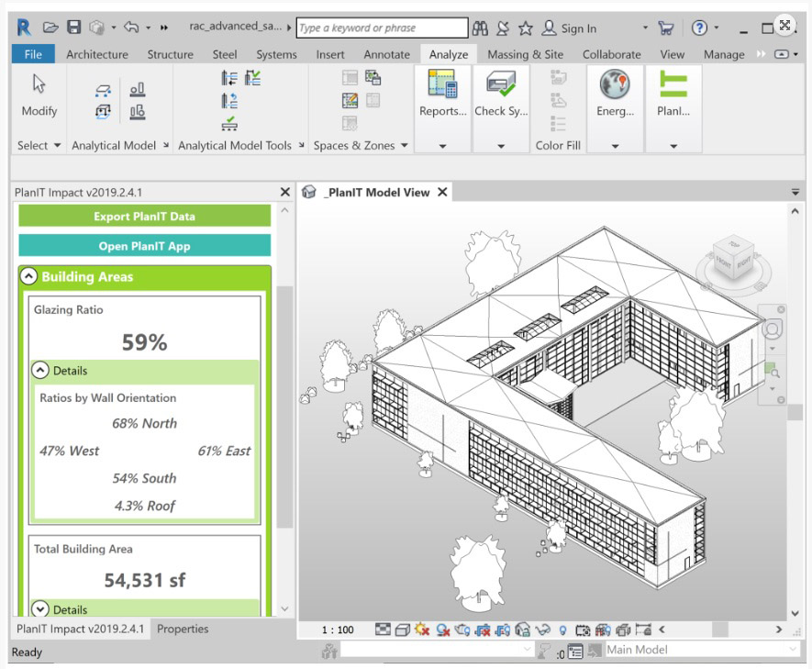
Task: Undo the last action in the quick access toolbar
Action: click(x=131, y=28)
